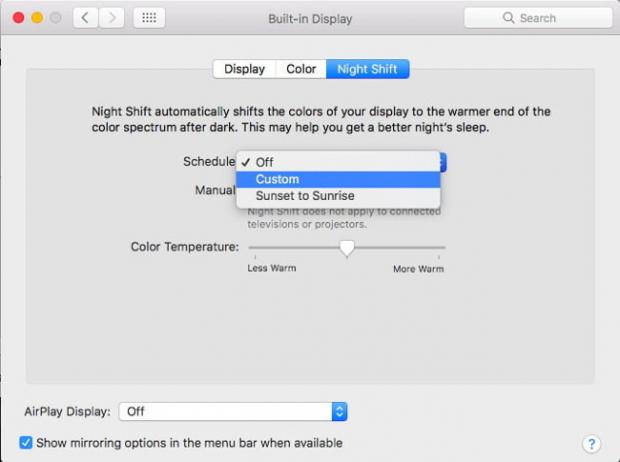The width and height of the screenshot is (620, 462).
Task: Minimize window with the yellow button
Action: (x=34, y=18)
